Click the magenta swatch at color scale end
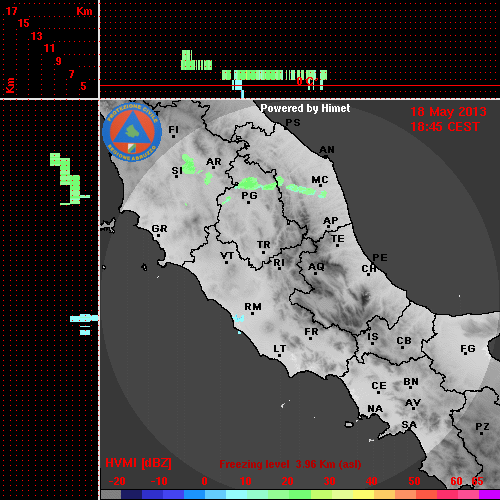This screenshot has width=500, height=500. click(x=489, y=495)
